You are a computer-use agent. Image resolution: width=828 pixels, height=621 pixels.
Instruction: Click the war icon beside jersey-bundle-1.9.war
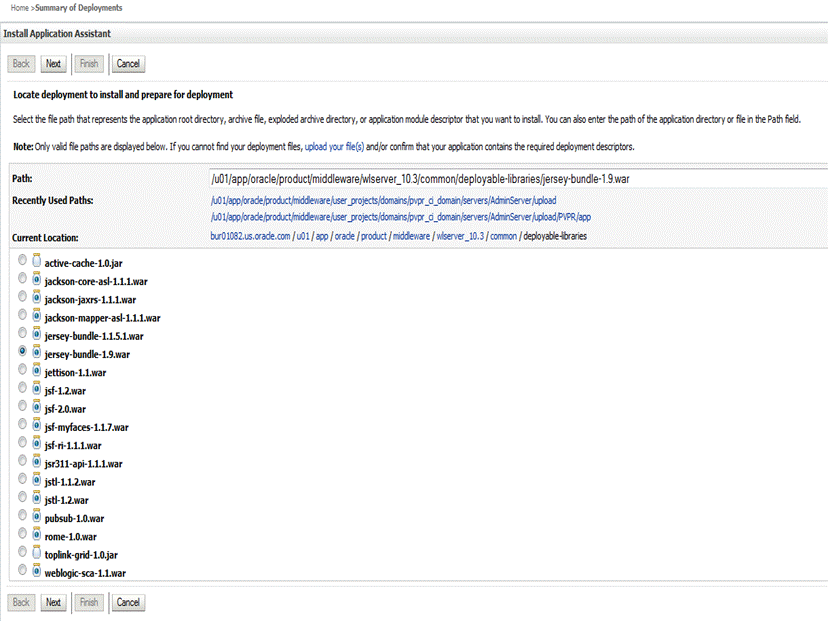tap(36, 352)
